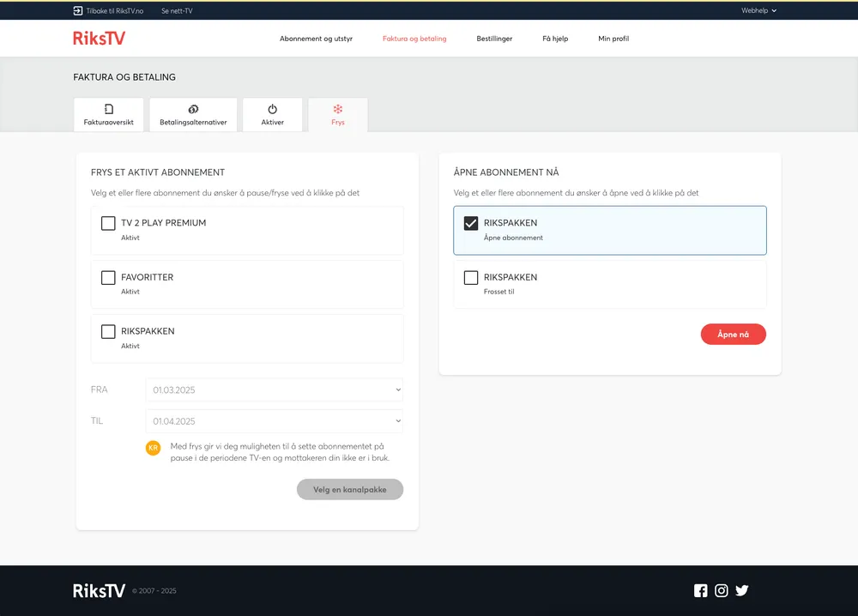
Task: Open RiksTV Facebook page icon
Action: click(701, 590)
